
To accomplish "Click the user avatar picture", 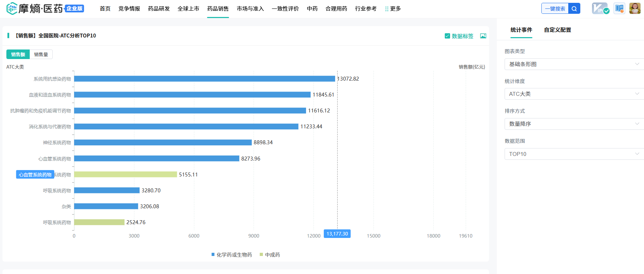I will [635, 8].
